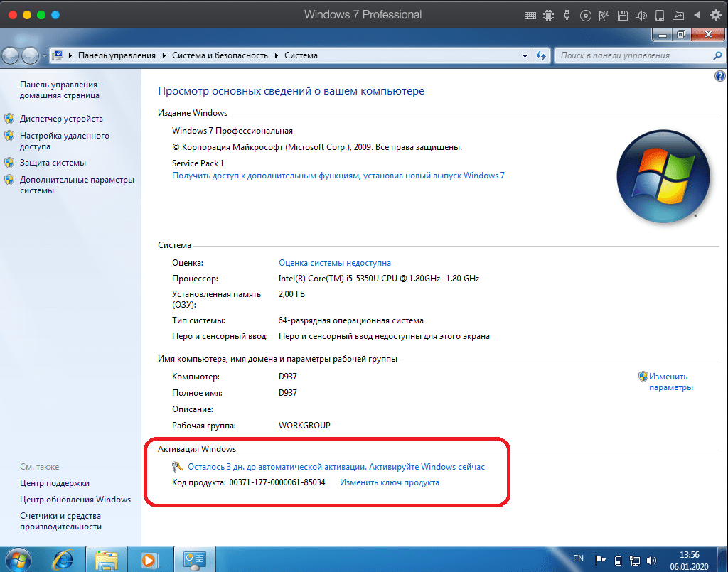
Task: Click the keys icon beside activation message
Action: [177, 467]
